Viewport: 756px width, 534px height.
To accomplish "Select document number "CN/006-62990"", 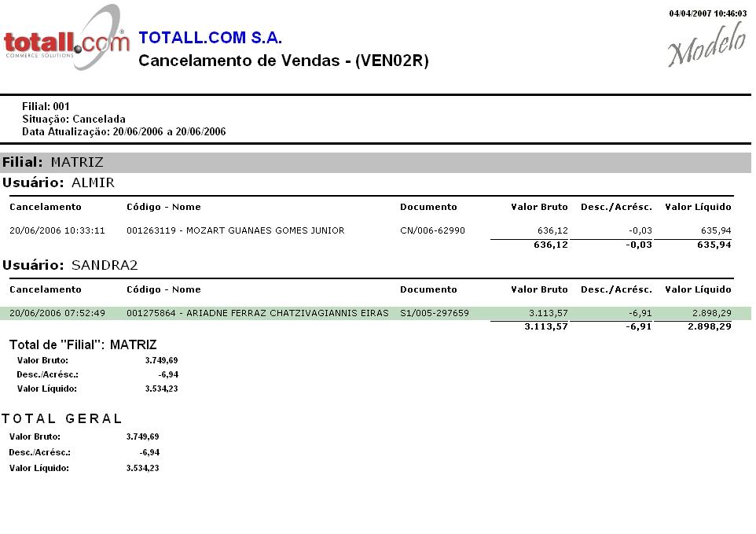I will tap(432, 230).
